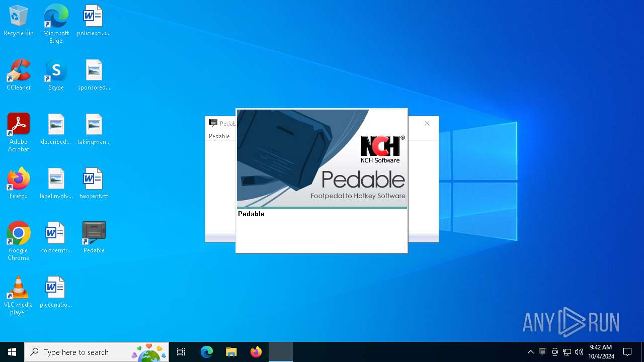Open the Action Center notifications icon

tap(627, 352)
